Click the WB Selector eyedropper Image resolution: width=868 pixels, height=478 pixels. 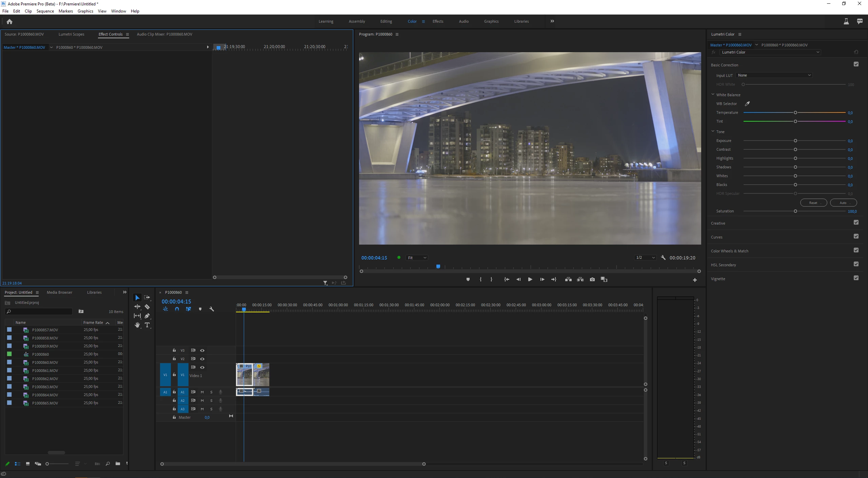point(747,104)
